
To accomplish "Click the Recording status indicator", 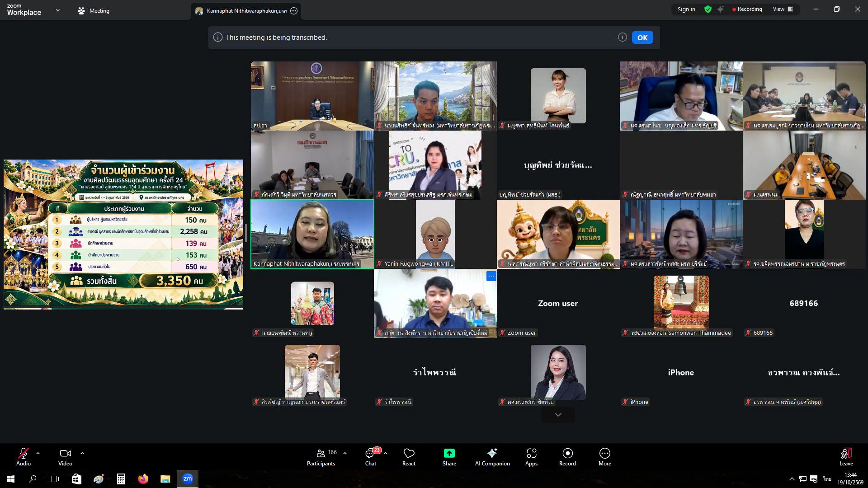I will click(747, 9).
